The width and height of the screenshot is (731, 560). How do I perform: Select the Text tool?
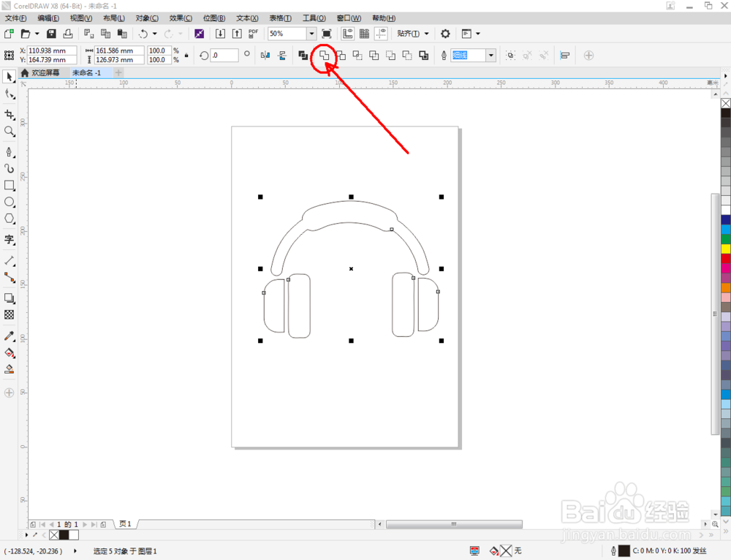(x=9, y=240)
